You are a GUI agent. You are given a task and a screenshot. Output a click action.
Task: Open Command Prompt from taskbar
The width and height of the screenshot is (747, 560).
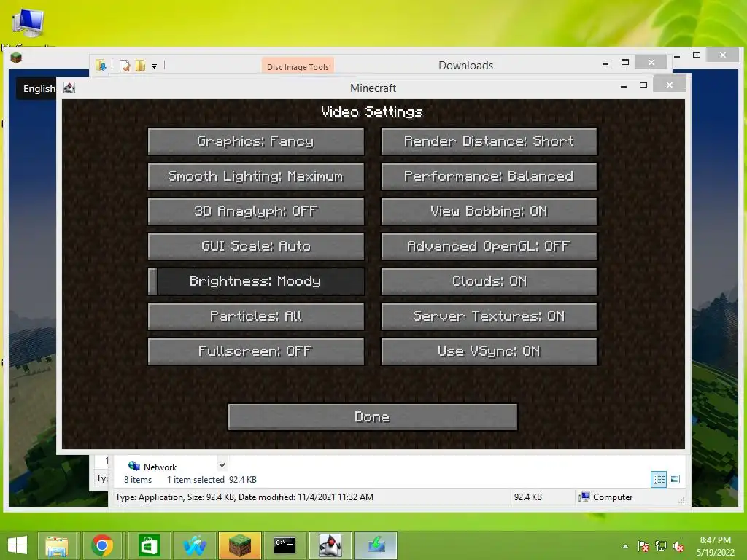point(285,545)
